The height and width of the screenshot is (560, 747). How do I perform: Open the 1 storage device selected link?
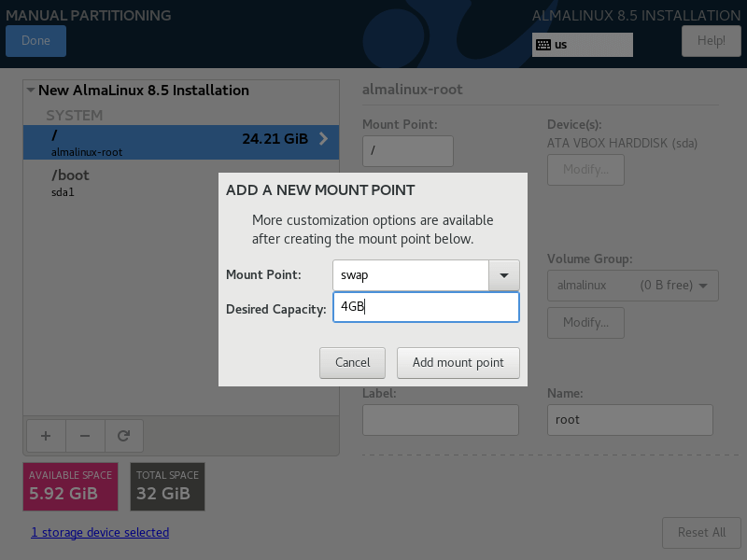(x=100, y=532)
